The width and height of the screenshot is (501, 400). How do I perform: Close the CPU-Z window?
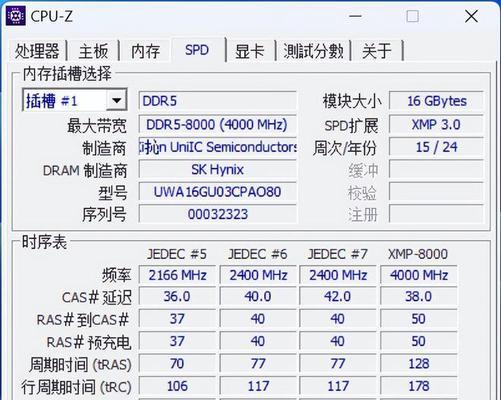471,16
